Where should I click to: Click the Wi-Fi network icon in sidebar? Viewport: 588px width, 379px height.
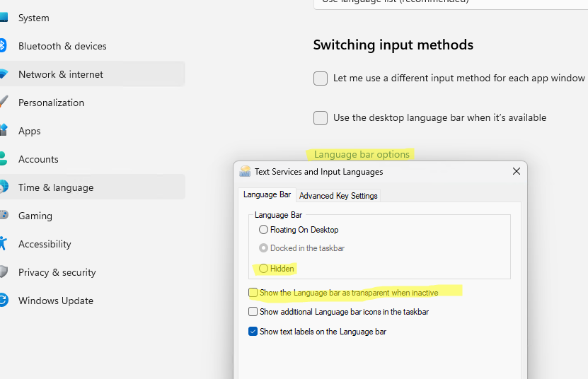click(4, 74)
